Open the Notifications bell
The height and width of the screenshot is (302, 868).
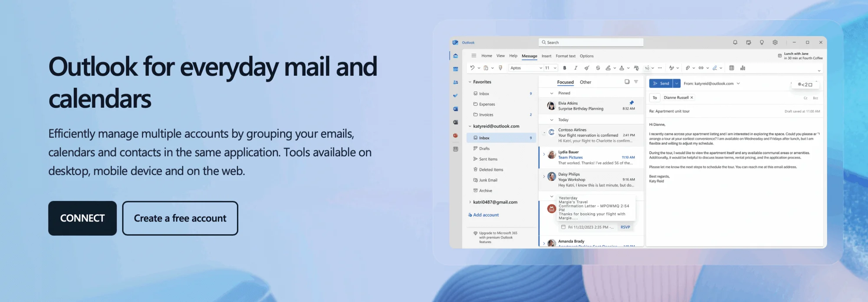[x=735, y=43]
